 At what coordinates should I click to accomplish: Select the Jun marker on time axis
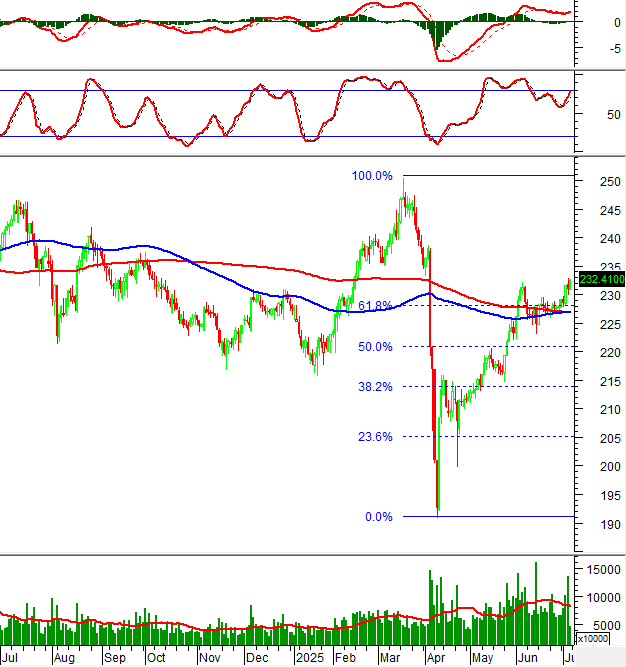tap(524, 659)
